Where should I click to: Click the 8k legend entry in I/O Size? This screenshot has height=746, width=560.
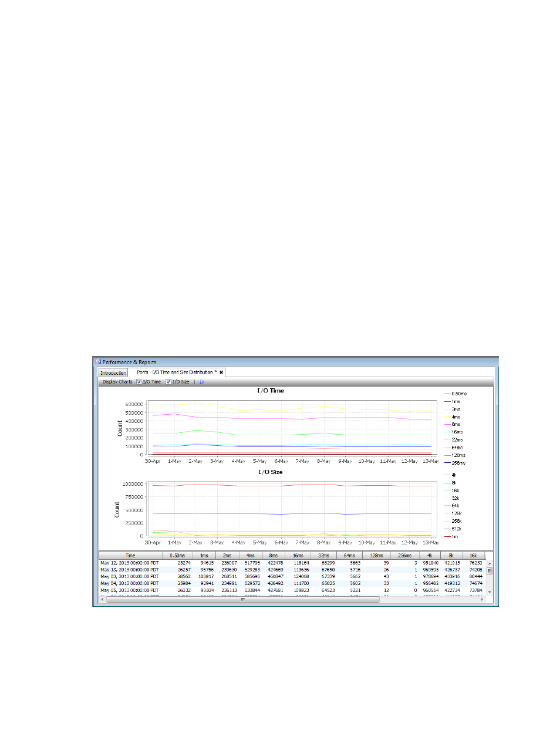tap(450, 483)
